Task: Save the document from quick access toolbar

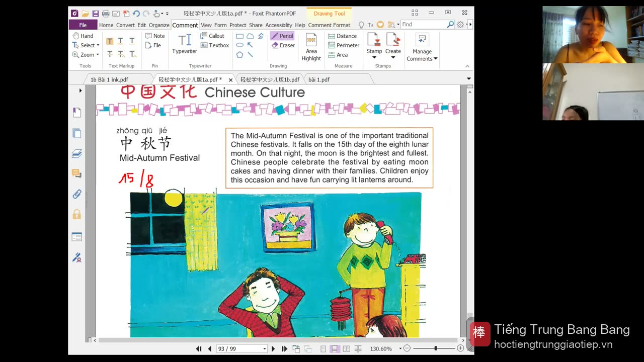Action: [x=96, y=14]
